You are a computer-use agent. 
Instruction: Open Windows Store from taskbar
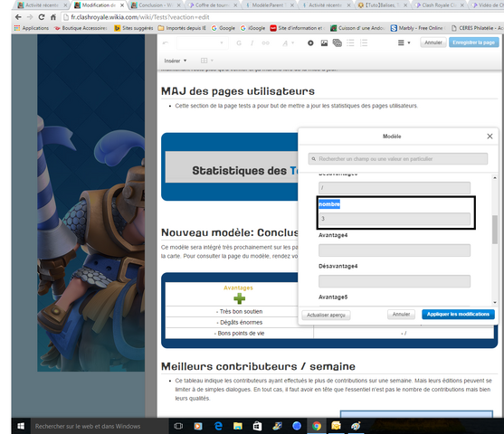click(x=257, y=426)
